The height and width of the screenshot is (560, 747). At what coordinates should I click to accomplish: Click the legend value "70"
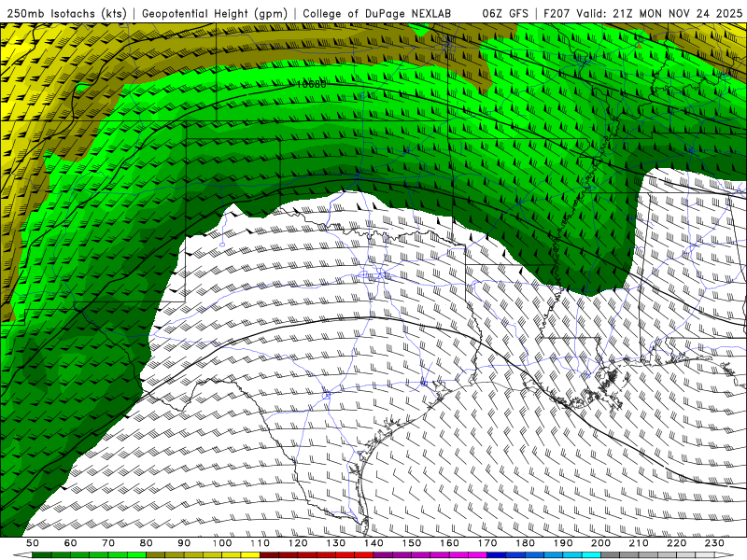click(108, 543)
